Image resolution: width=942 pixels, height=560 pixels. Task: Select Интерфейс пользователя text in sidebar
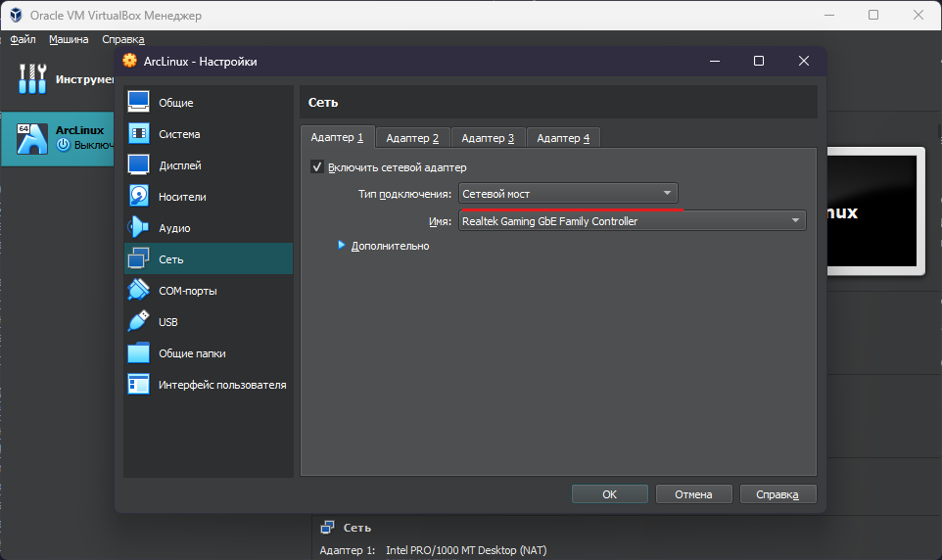pos(222,385)
